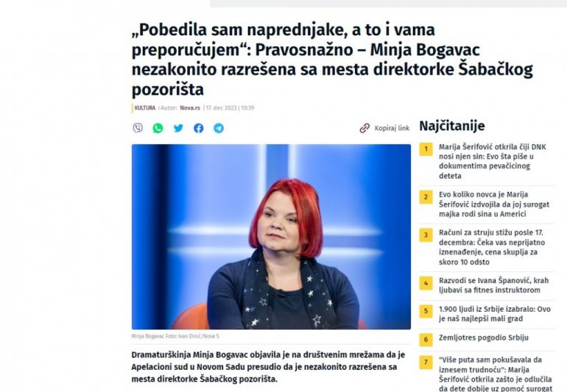Open article about surogat majka cost
Viewport: 567px width, 392px height.
494,204
